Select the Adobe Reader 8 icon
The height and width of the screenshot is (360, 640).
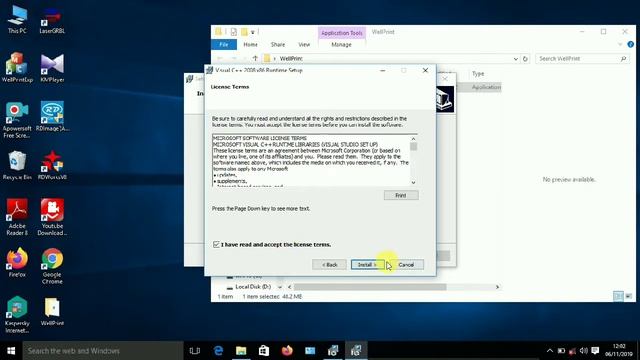point(17,217)
